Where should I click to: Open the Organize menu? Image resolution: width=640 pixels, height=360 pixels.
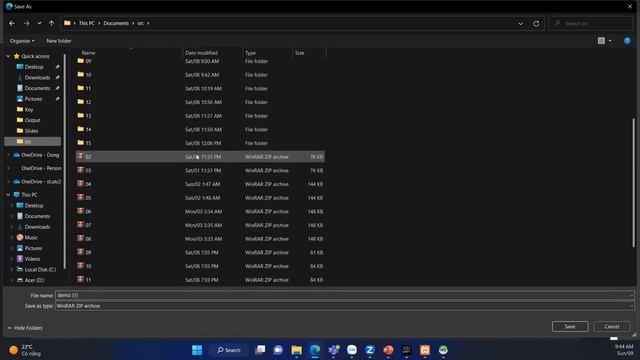[x=22, y=41]
